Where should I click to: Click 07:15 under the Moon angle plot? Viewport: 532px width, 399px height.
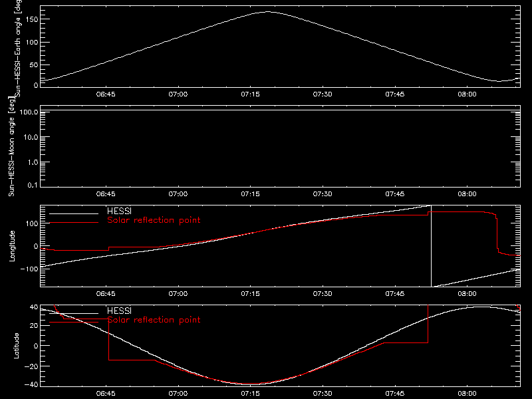[x=250, y=194]
